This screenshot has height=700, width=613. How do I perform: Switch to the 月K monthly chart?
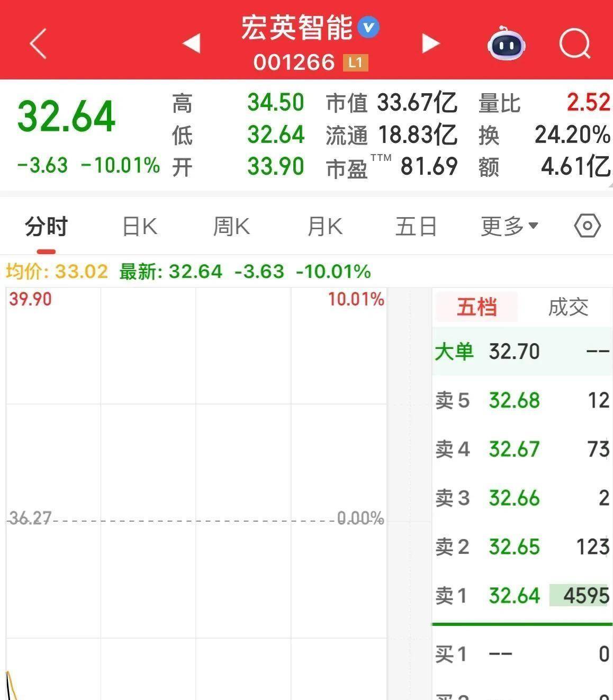[x=324, y=226]
